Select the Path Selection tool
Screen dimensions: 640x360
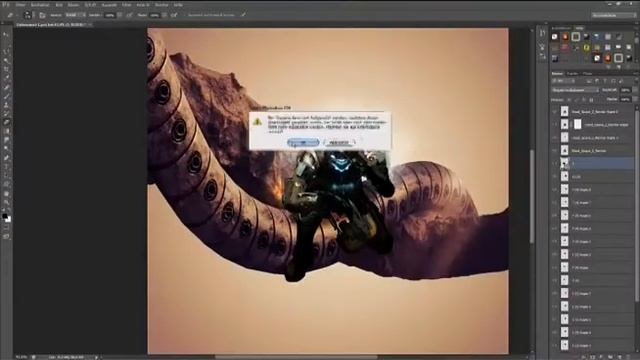(x=6, y=176)
